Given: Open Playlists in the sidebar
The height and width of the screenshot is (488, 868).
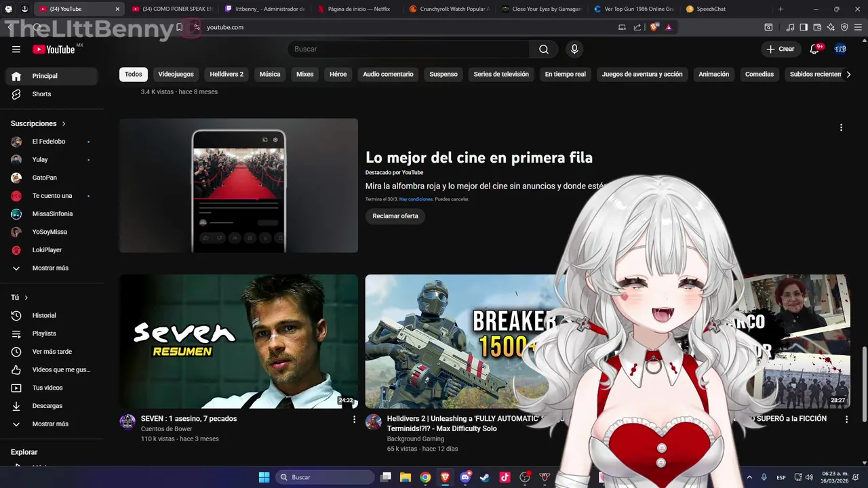Looking at the screenshot, I should pos(52,333).
